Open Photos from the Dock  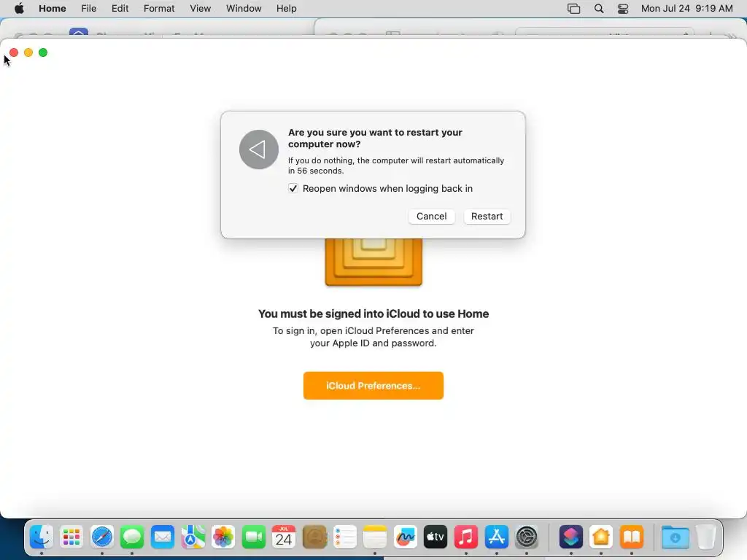click(x=223, y=537)
